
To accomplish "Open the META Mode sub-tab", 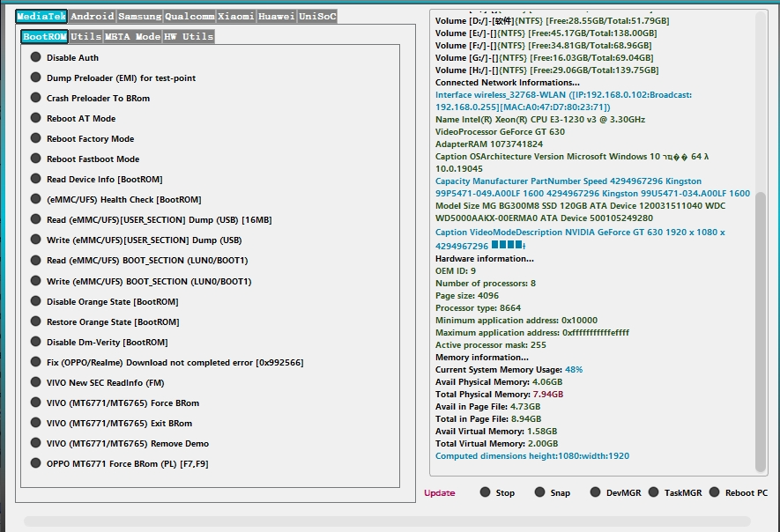I will click(x=132, y=36).
